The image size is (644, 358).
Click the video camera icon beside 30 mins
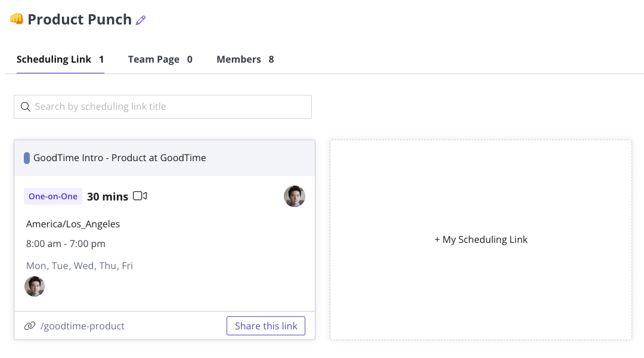pyautogui.click(x=140, y=196)
